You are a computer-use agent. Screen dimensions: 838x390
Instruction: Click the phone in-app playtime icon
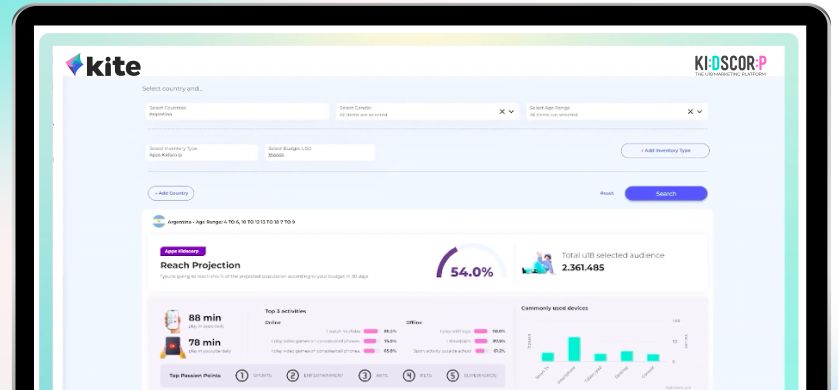(x=172, y=321)
